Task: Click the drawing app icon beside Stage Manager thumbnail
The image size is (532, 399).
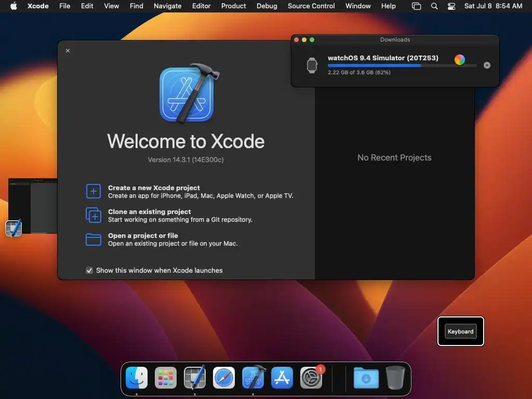Action: point(14,228)
